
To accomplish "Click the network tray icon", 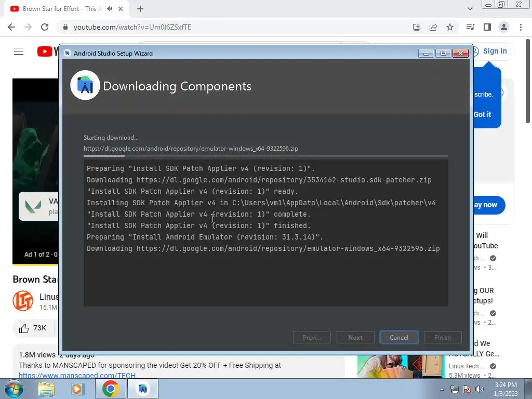I will (454, 389).
